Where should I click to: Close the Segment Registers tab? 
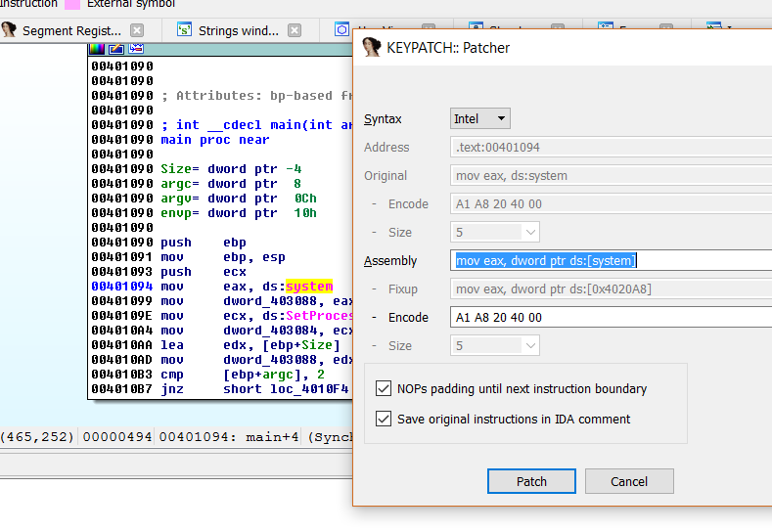(137, 30)
